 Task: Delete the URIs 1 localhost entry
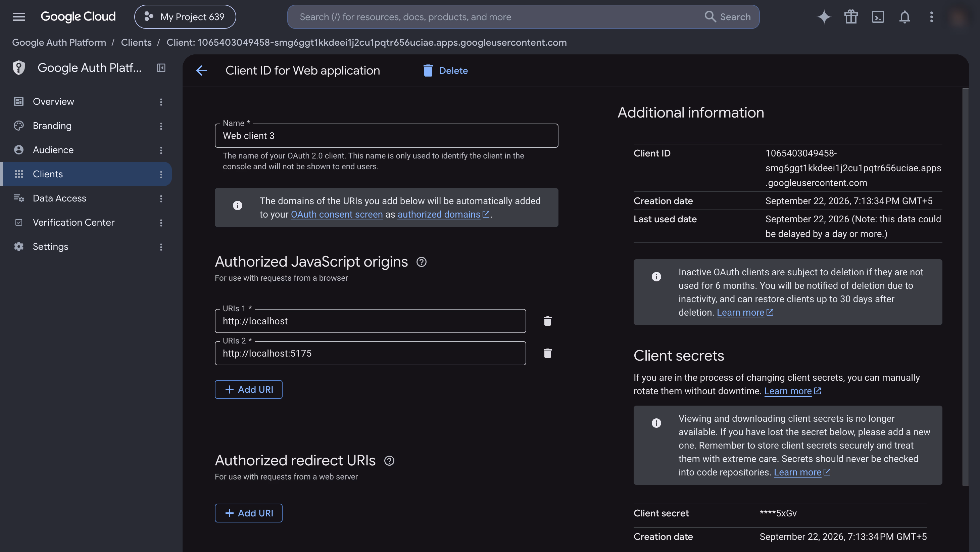[x=547, y=321]
